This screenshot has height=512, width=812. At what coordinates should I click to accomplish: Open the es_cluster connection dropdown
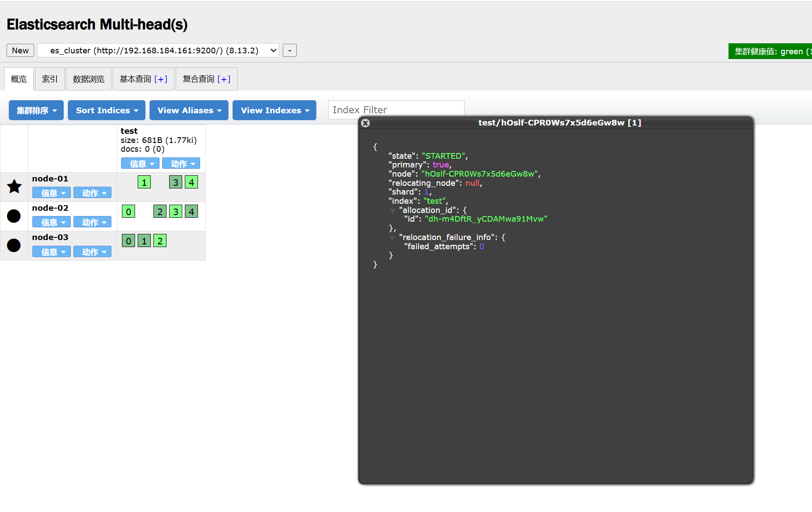click(x=158, y=50)
